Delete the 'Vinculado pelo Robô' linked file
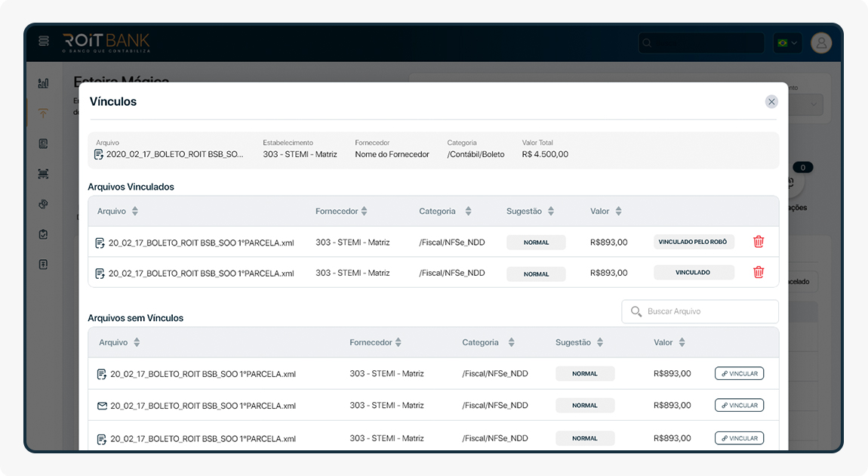The height and width of the screenshot is (476, 868). click(759, 242)
